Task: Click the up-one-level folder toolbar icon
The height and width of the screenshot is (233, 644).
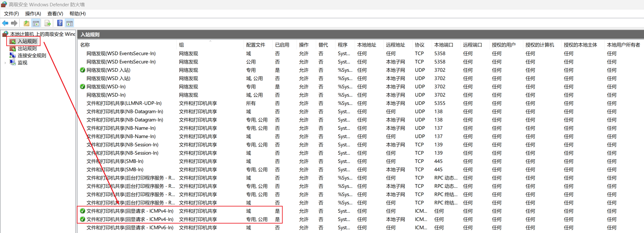Action: coord(27,23)
